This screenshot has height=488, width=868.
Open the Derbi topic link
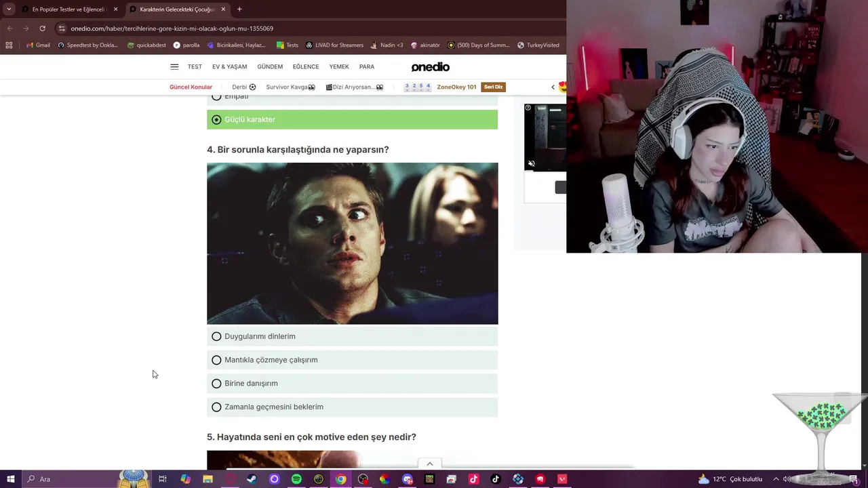(x=243, y=87)
